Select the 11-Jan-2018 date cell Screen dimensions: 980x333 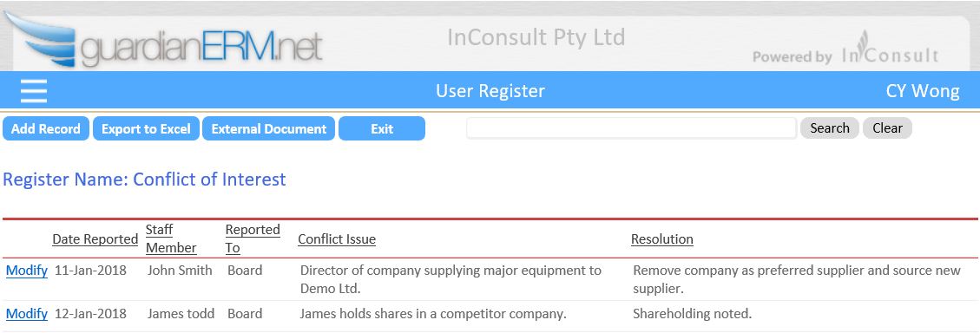pyautogui.click(x=90, y=271)
